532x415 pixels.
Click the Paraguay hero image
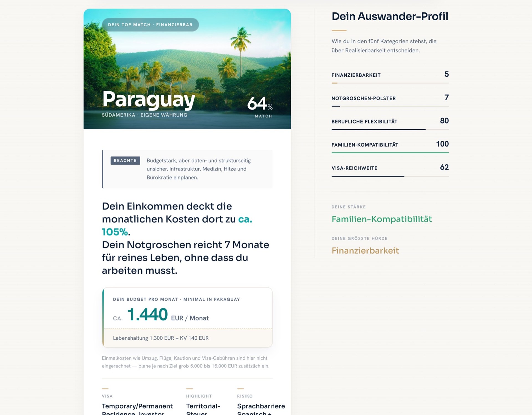[x=187, y=69]
